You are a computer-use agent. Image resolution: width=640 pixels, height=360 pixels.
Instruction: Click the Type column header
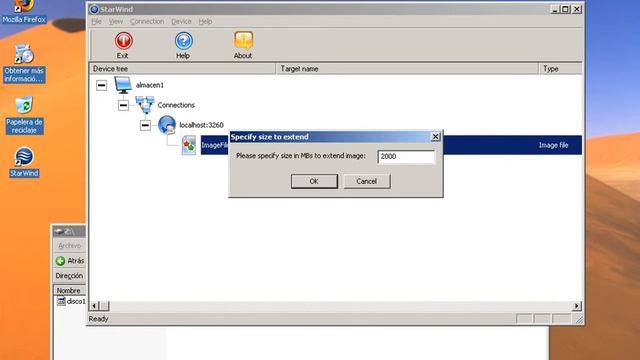(560, 69)
